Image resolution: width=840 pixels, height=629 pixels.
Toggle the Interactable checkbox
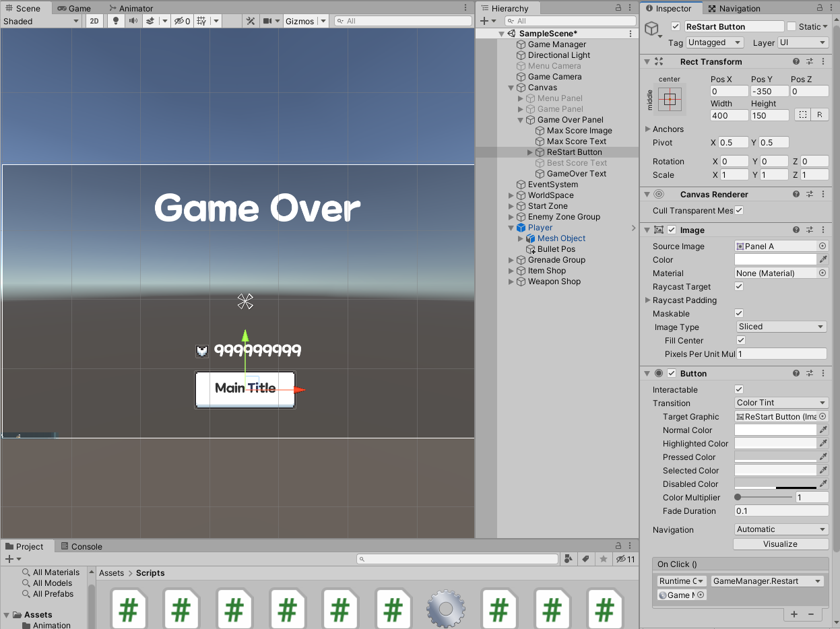click(x=739, y=389)
